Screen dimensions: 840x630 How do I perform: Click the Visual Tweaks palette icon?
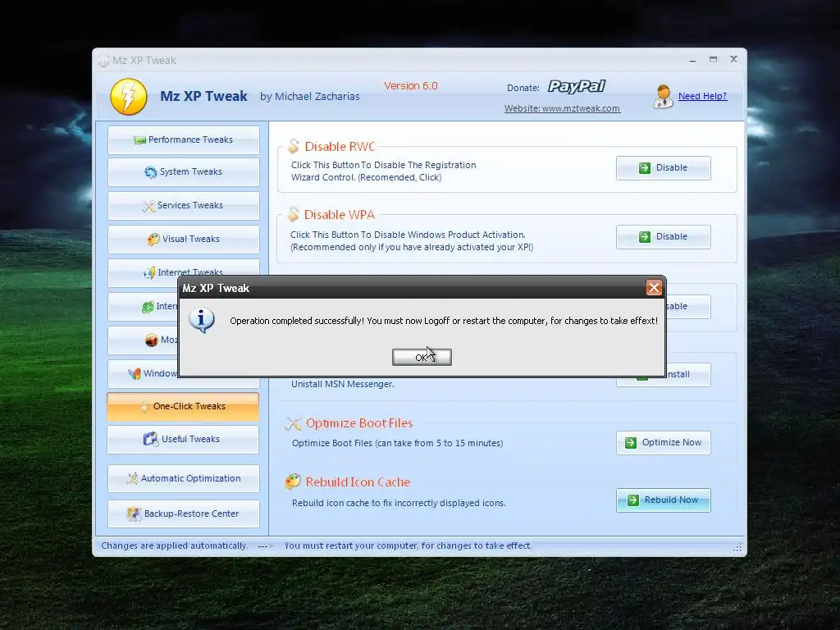[x=153, y=239]
